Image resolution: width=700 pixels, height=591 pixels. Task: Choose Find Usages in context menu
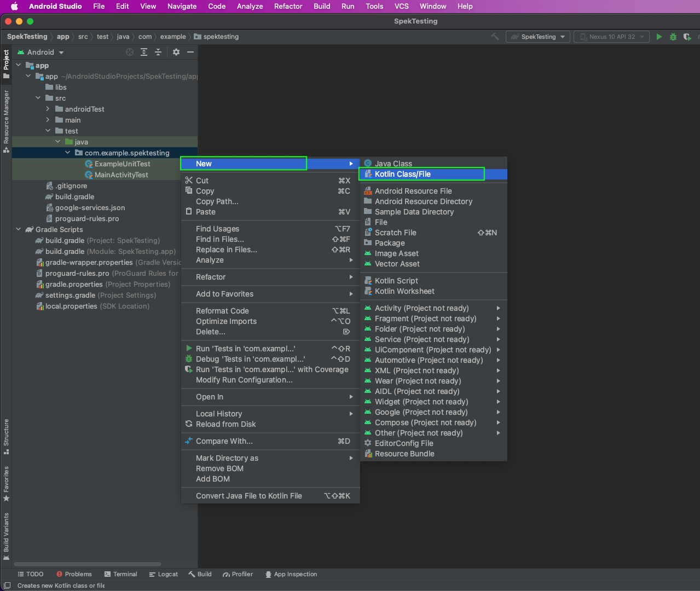270,229
